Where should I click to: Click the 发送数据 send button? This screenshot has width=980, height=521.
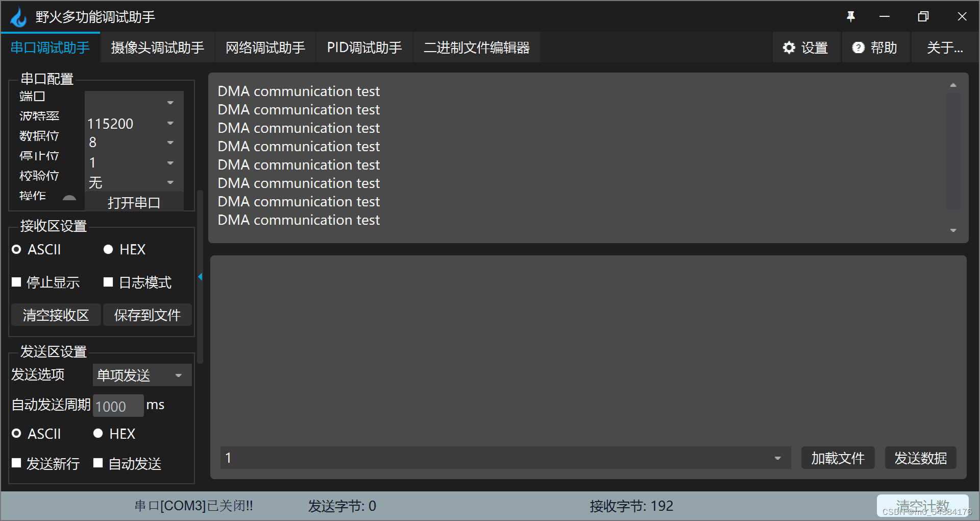[x=920, y=458]
